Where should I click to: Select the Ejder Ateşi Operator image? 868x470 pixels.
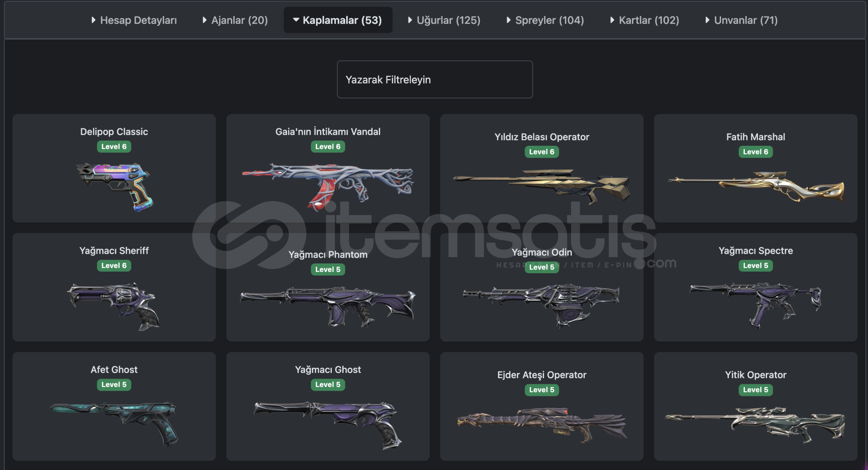click(x=542, y=424)
